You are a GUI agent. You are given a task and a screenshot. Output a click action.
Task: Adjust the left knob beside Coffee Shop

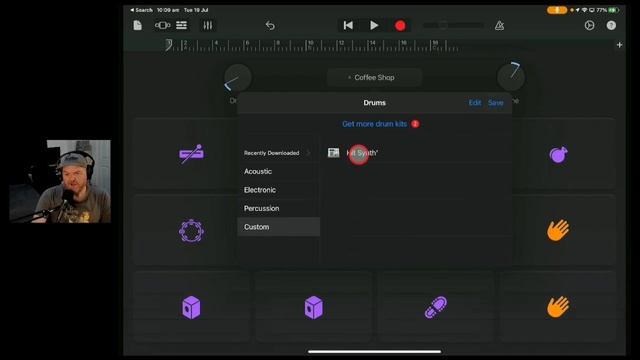click(x=238, y=78)
